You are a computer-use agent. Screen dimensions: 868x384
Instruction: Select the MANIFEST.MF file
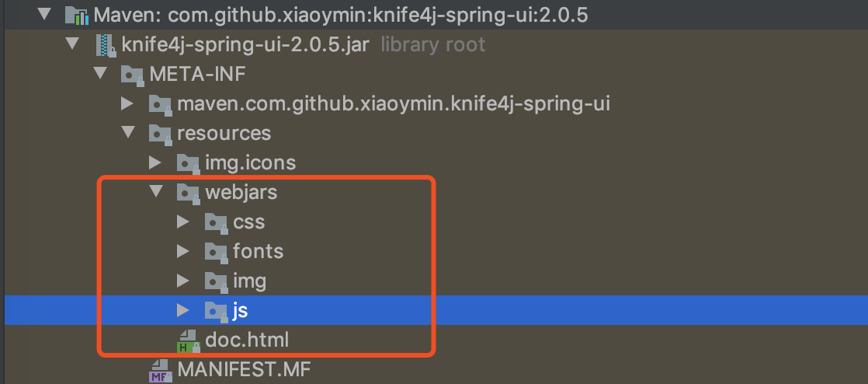pos(244,369)
